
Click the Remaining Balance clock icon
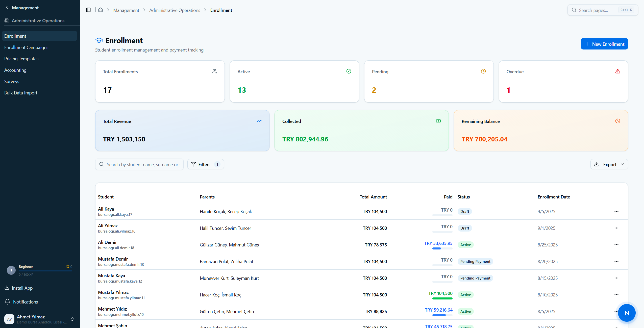(618, 121)
